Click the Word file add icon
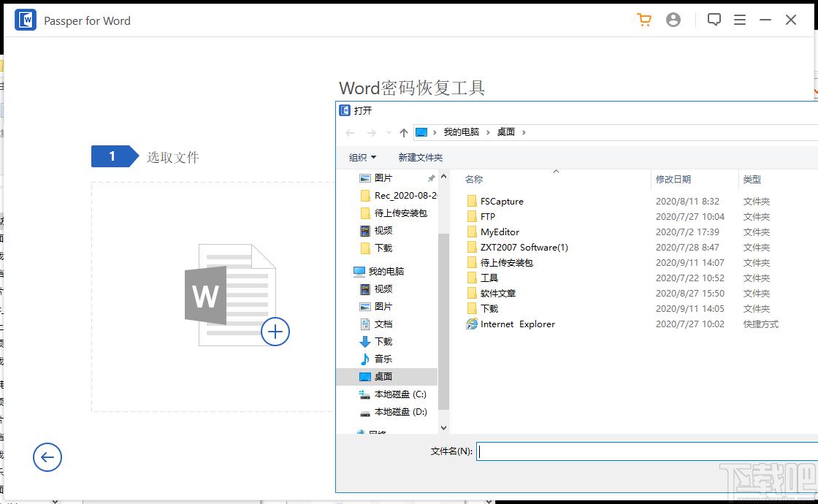 point(237,295)
